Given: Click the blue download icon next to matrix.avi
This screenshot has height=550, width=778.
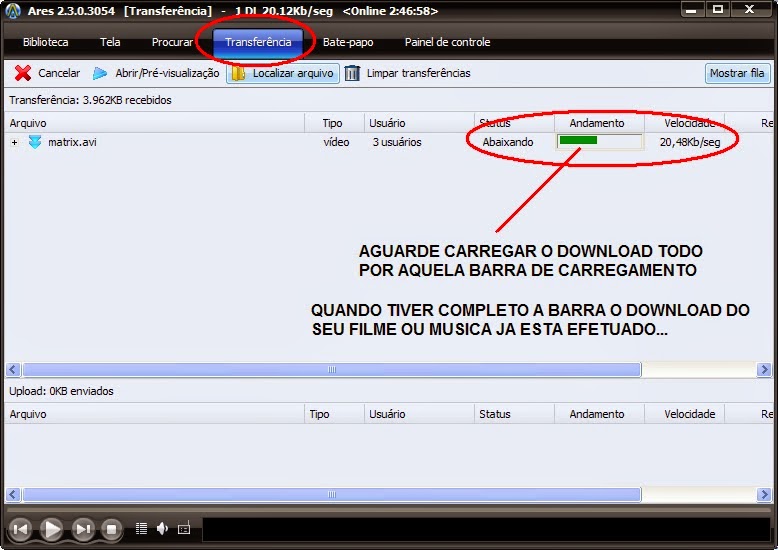Looking at the screenshot, I should [x=35, y=142].
